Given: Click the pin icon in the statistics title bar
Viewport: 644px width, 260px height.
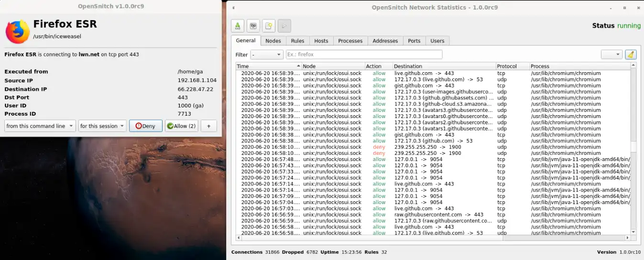Looking at the screenshot, I should pyautogui.click(x=232, y=7).
